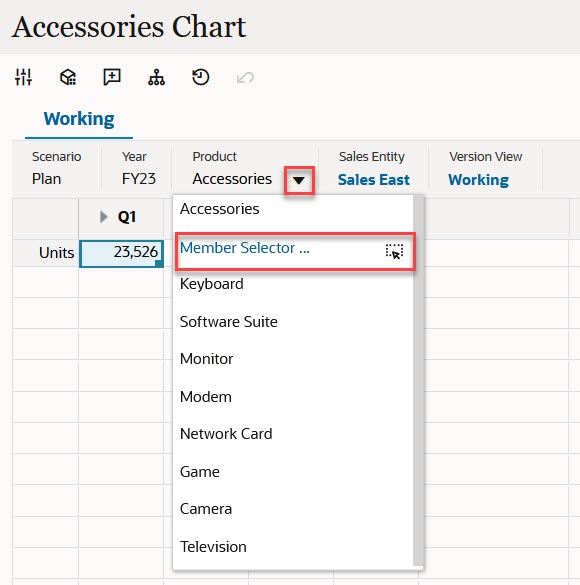Open the hierarchy tree icon

tap(156, 77)
